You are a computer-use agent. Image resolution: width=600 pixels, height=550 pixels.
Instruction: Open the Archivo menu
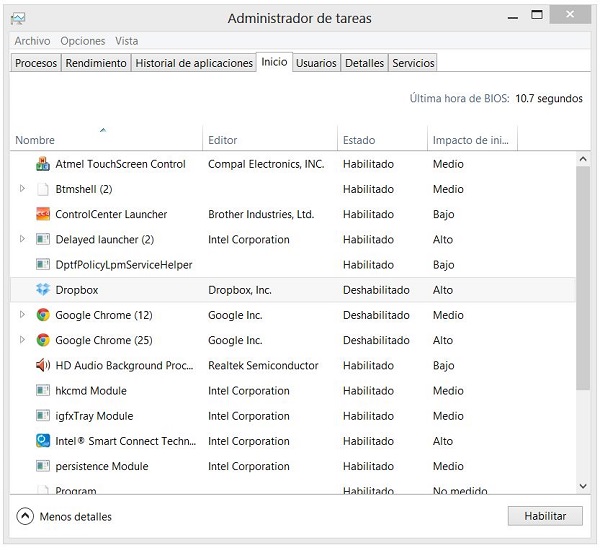32,41
